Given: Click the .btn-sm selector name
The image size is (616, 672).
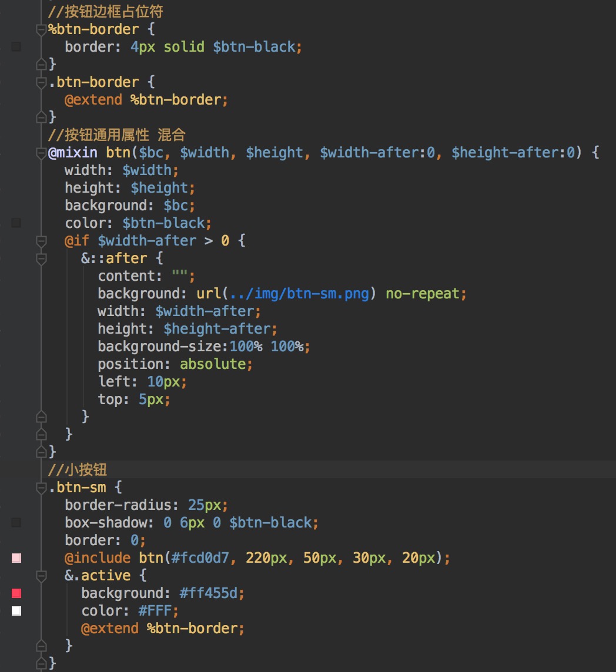Looking at the screenshot, I should click(x=77, y=488).
